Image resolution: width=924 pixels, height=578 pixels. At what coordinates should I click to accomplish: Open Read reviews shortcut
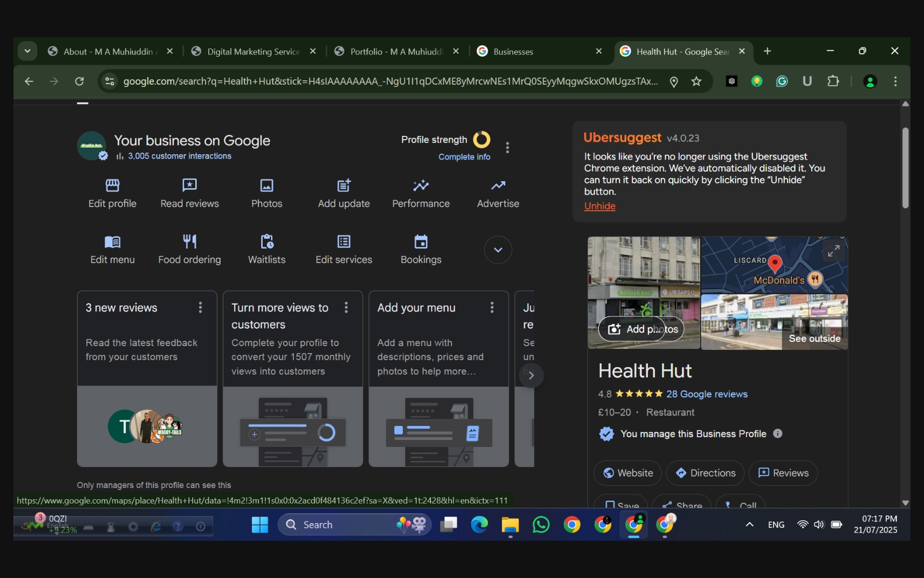pyautogui.click(x=189, y=194)
